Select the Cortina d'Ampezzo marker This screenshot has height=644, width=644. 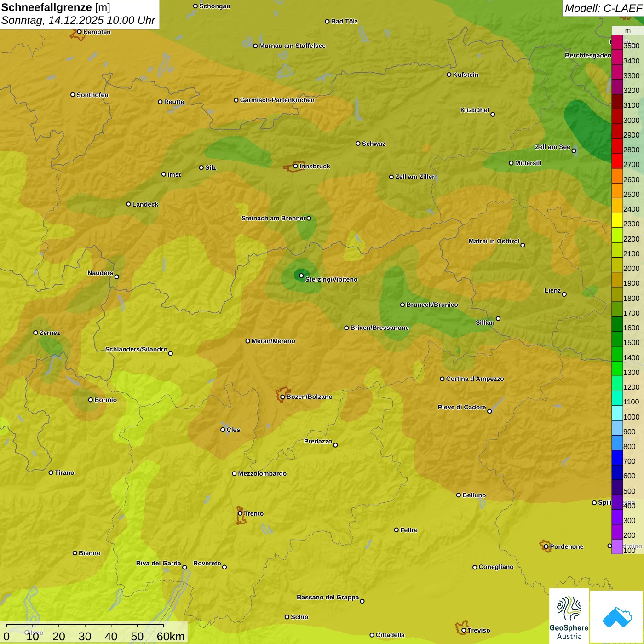442,379
